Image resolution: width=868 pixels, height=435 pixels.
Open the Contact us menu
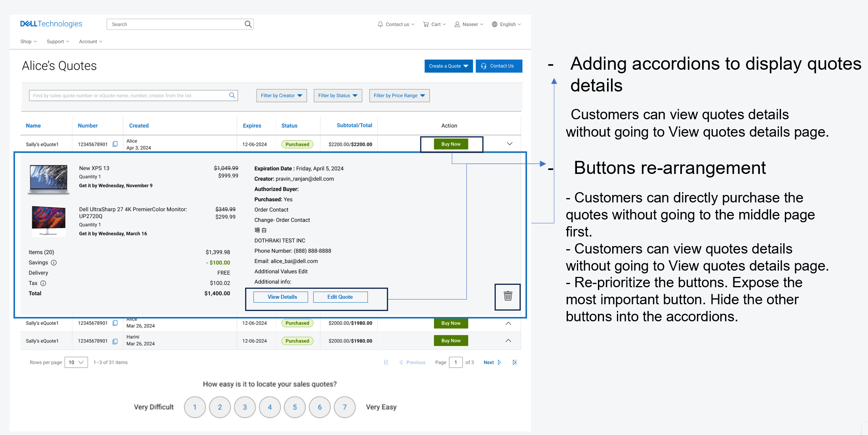(396, 24)
